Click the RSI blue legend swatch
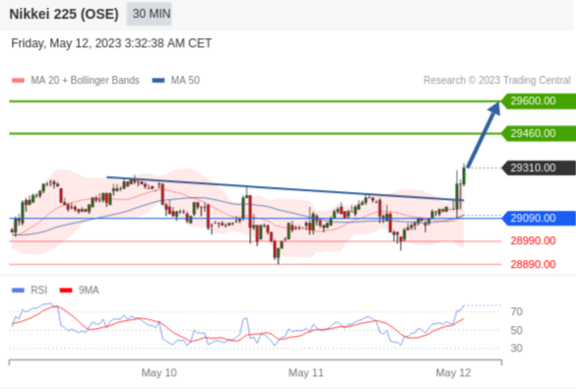 [18, 291]
